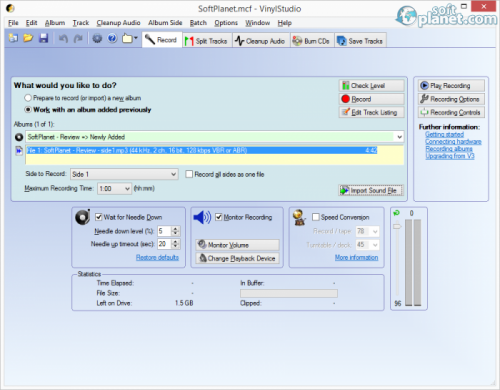Viewport: 500px width, 390px height.
Task: Click the vinyl record icon beside the album list
Action: click(19, 137)
